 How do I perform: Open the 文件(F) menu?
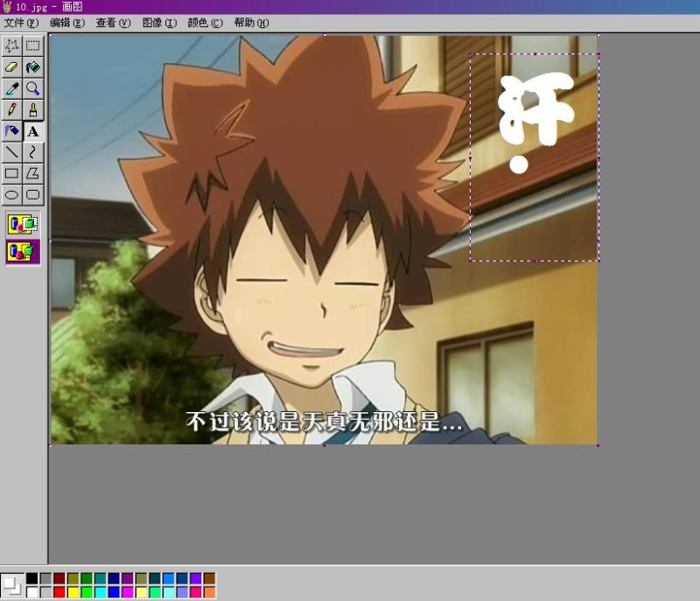21,23
